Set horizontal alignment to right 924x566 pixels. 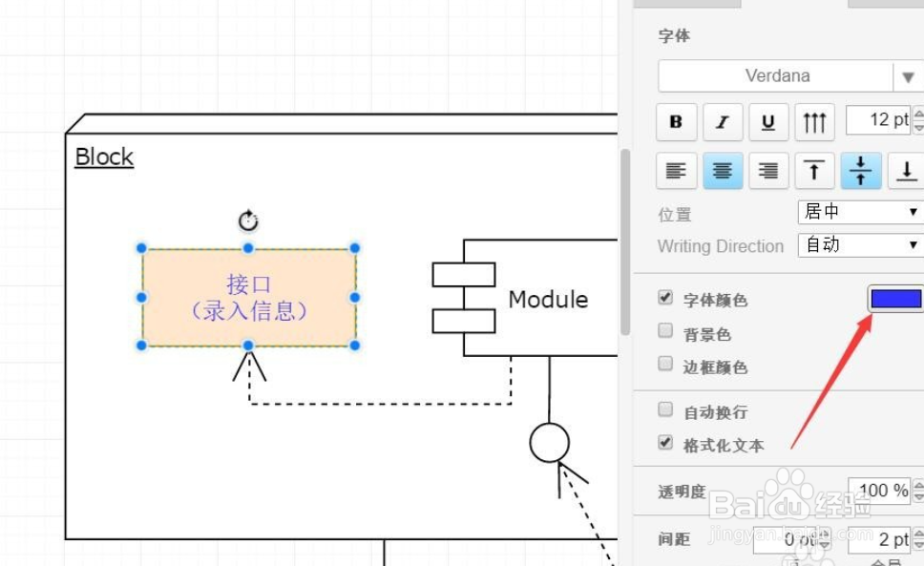click(768, 171)
